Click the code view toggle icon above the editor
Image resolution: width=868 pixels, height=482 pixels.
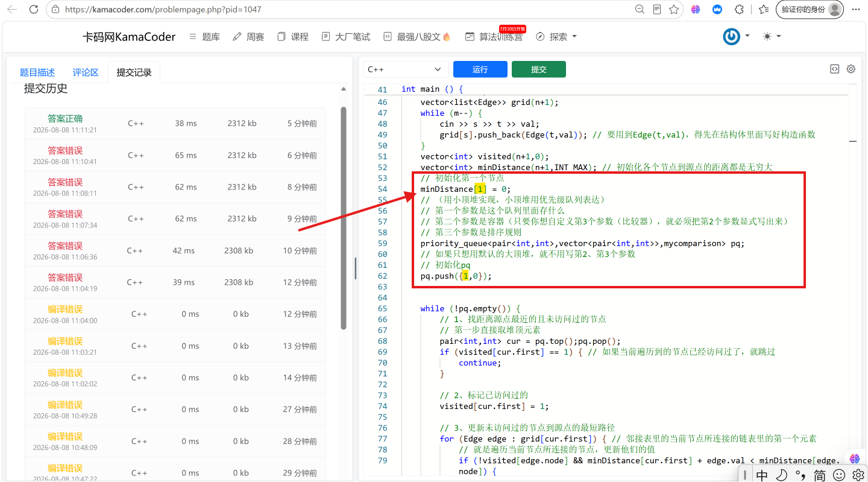(835, 69)
